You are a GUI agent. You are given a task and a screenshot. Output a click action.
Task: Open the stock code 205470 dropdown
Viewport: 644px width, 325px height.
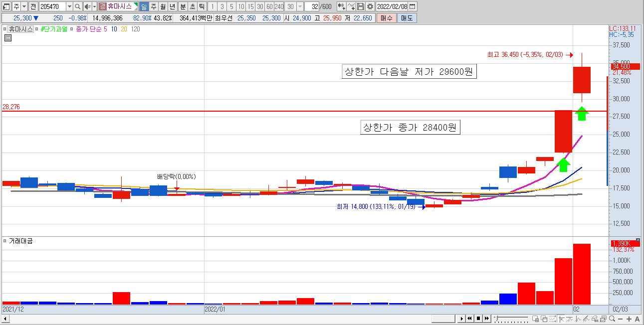(69, 5)
